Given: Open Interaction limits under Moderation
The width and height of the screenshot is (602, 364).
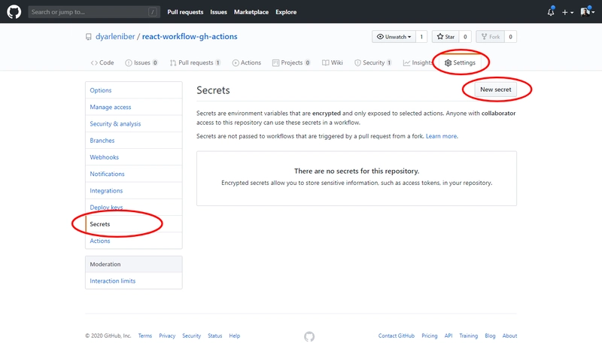Looking at the screenshot, I should (134, 281).
